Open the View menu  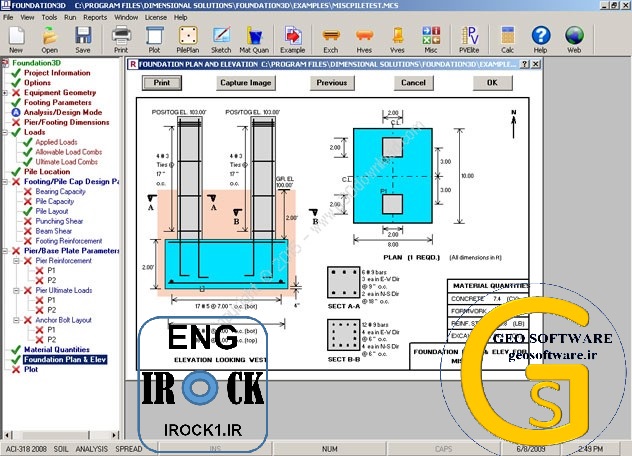pos(27,17)
